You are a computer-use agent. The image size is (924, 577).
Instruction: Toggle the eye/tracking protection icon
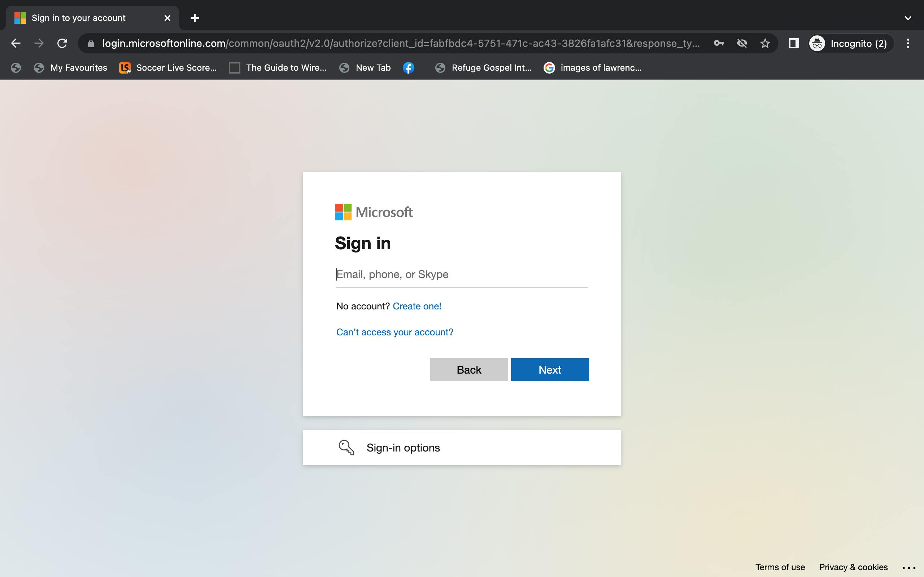coord(742,43)
